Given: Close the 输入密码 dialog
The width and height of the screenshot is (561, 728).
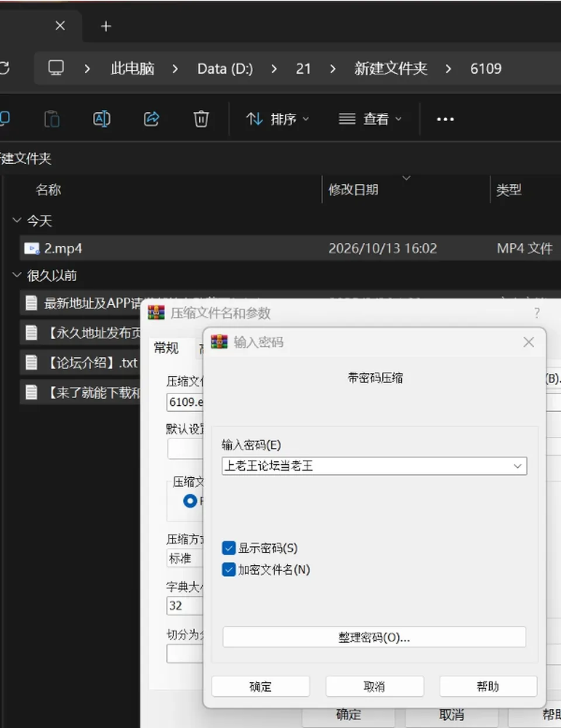Looking at the screenshot, I should [529, 342].
